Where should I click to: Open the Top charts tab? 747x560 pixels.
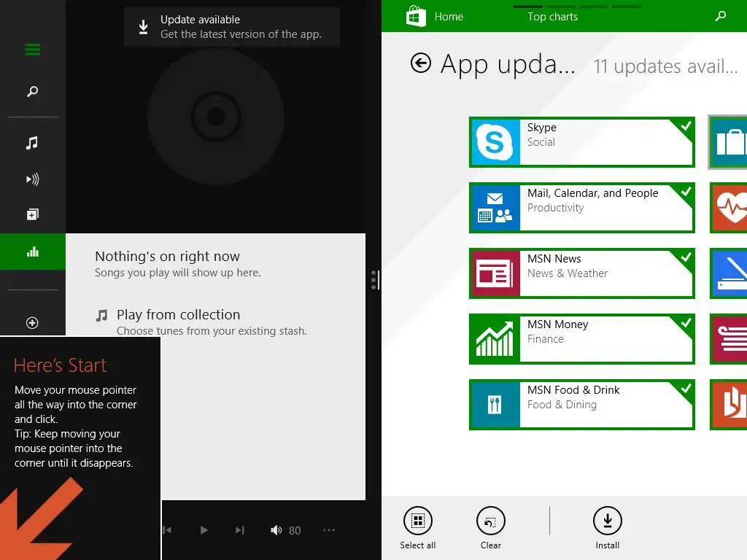[553, 17]
